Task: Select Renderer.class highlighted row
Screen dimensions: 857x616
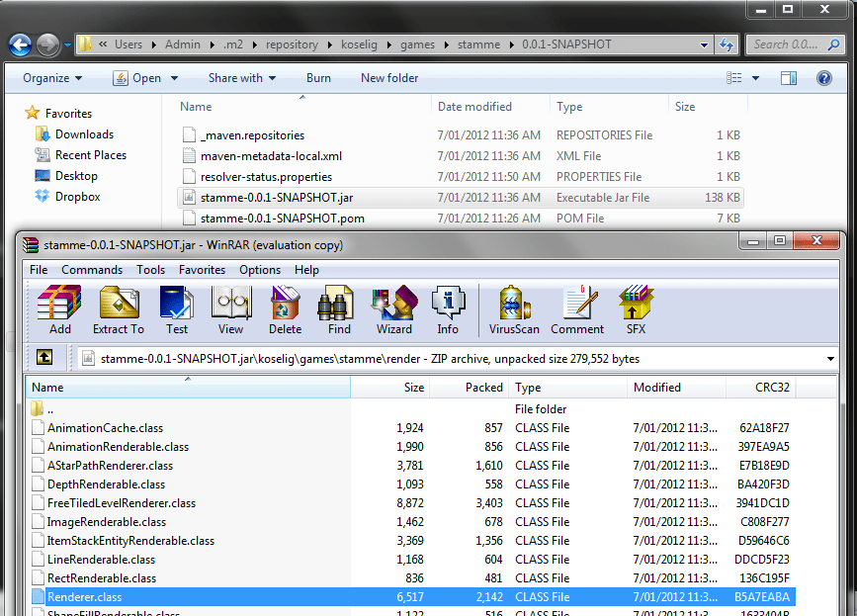Action: [412, 597]
